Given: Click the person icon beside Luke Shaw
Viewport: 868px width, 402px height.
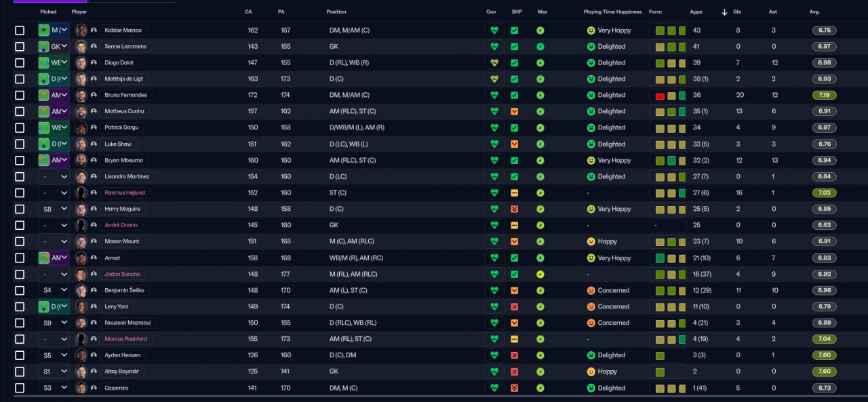Looking at the screenshot, I should pos(94,144).
